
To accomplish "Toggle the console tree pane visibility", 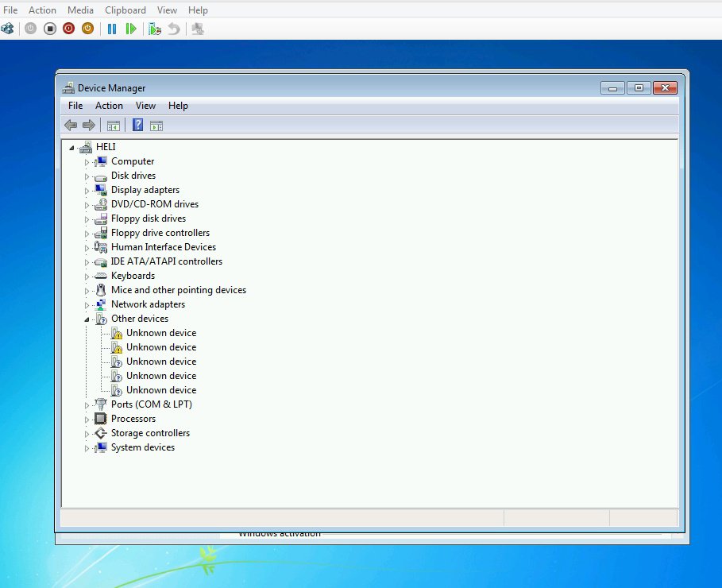I will (x=113, y=125).
